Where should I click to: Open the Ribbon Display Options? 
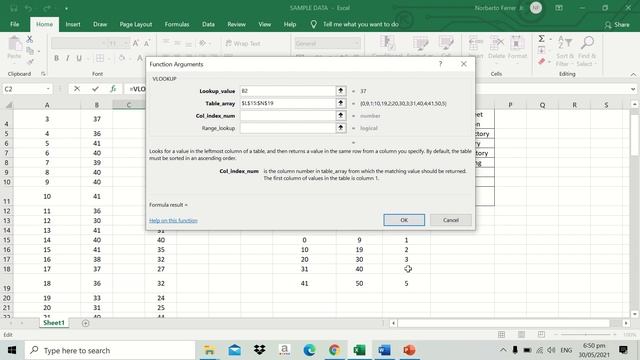[x=559, y=8]
